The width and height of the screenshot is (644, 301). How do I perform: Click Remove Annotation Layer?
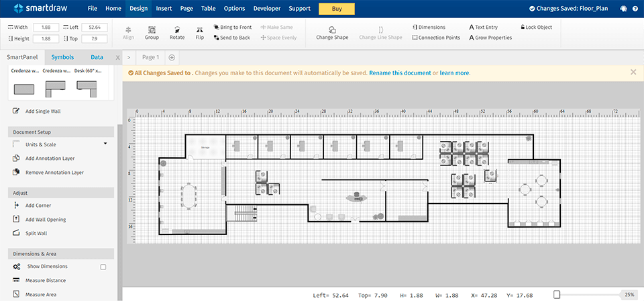click(x=48, y=172)
